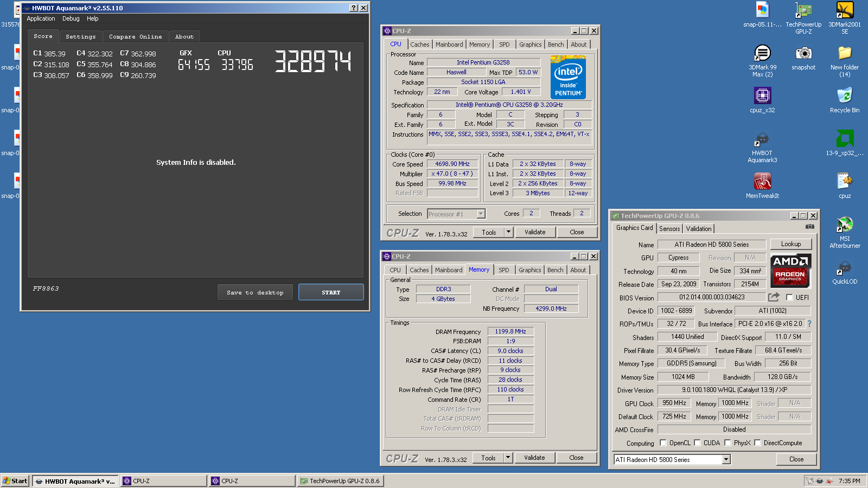Click the 328974 total score display

[313, 61]
